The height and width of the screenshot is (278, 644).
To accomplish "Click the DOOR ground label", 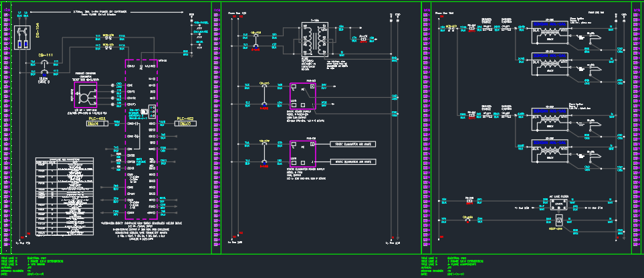I will click(199, 41).
